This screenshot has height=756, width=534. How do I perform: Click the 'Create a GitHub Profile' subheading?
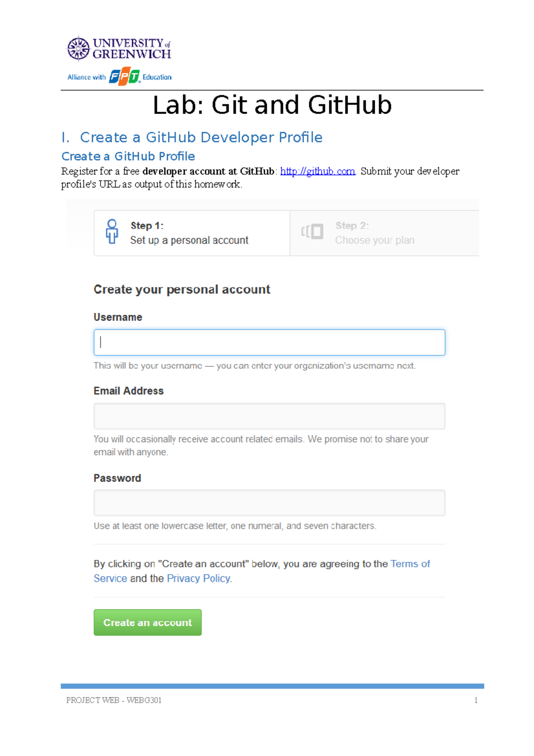pos(128,156)
